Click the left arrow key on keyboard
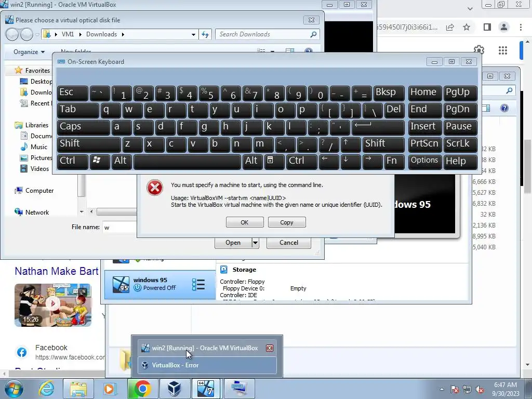 point(329,162)
